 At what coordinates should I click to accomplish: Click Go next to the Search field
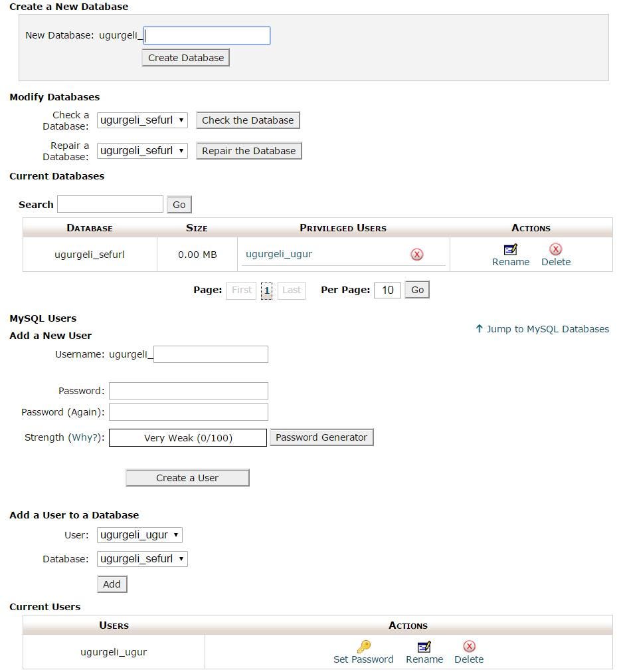pos(179,204)
